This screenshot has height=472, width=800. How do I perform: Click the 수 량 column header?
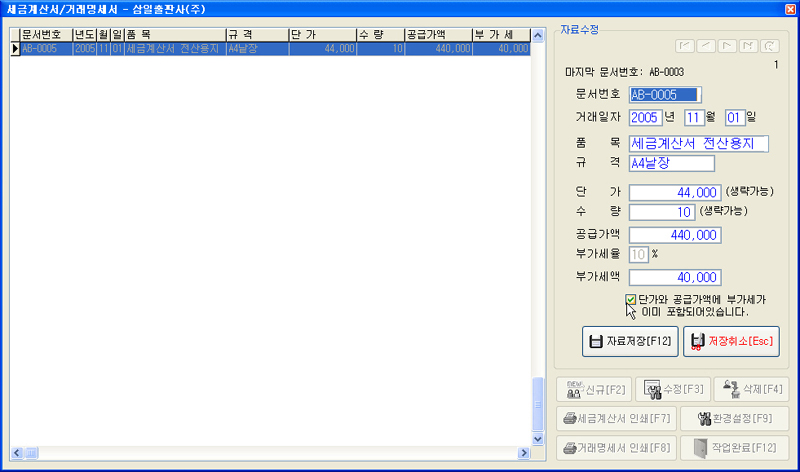[381, 35]
